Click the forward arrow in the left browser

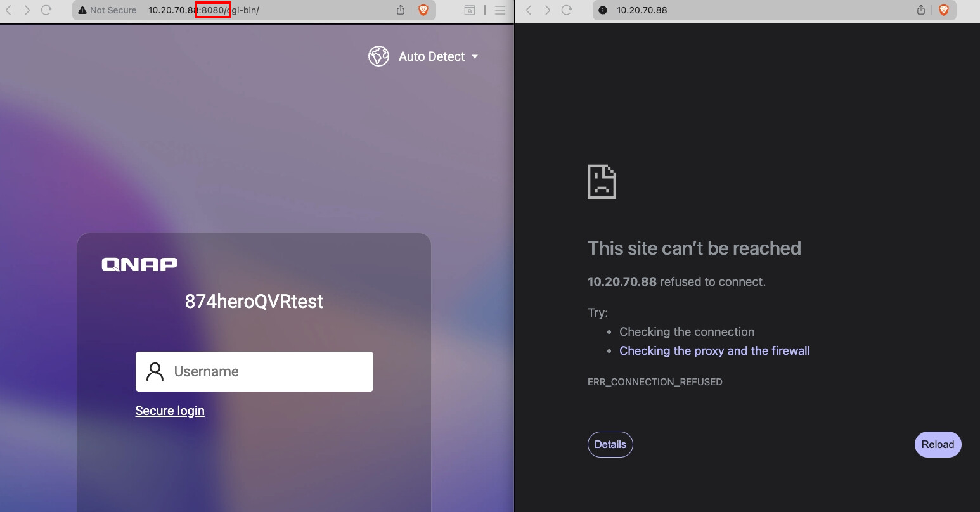click(27, 10)
